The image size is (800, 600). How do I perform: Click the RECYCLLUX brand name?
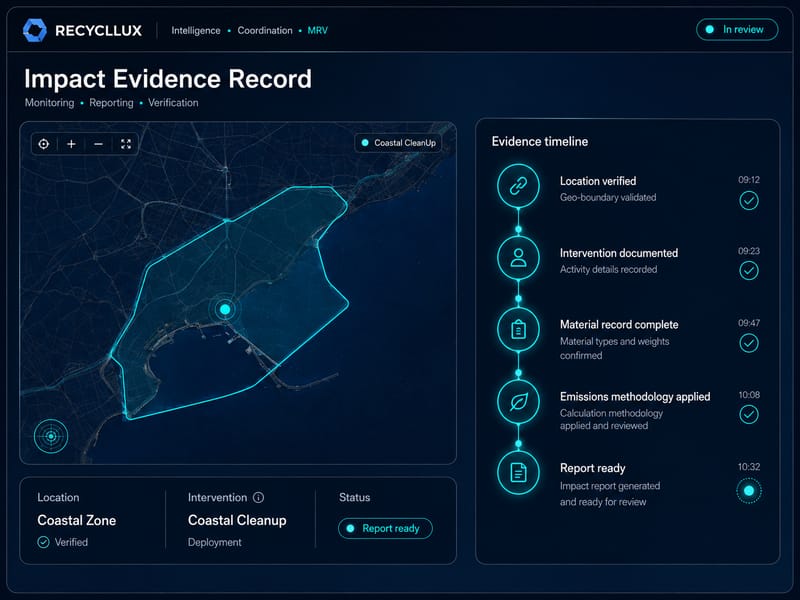click(98, 31)
